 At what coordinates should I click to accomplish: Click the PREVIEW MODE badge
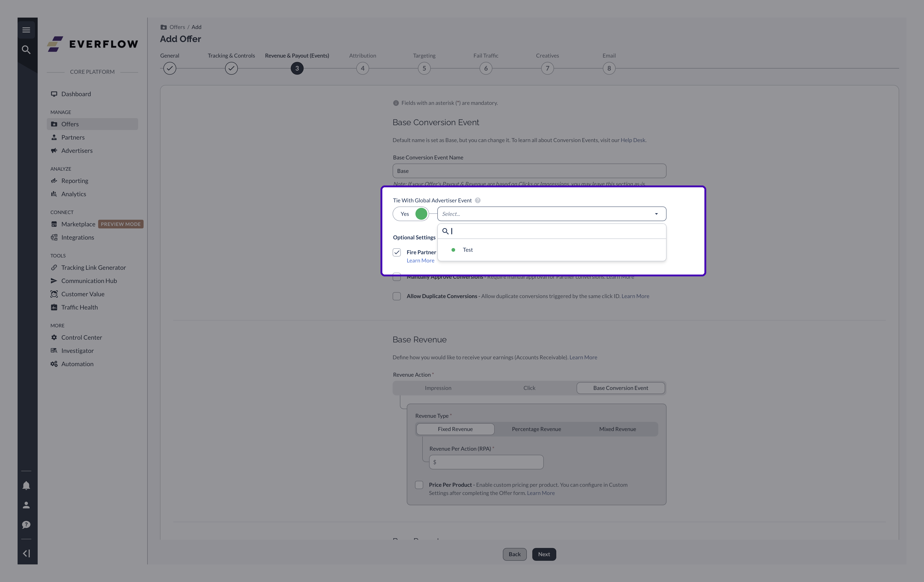[121, 224]
